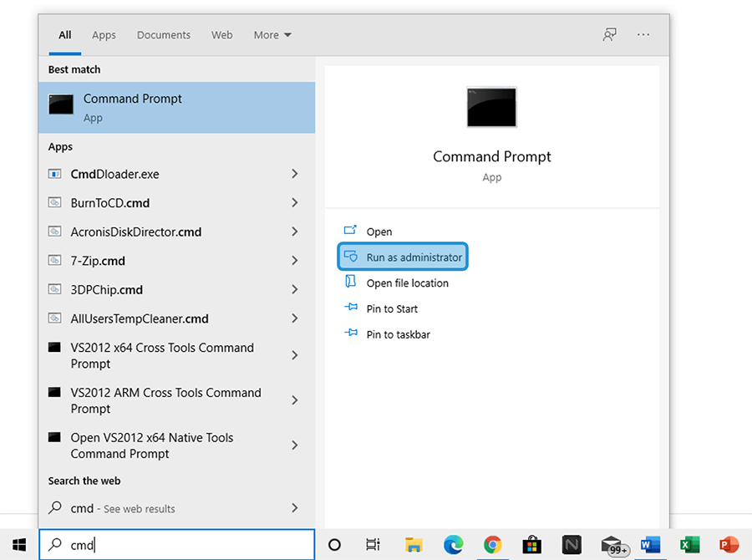
Task: Open Mail app with 99+ badge
Action: point(614,546)
